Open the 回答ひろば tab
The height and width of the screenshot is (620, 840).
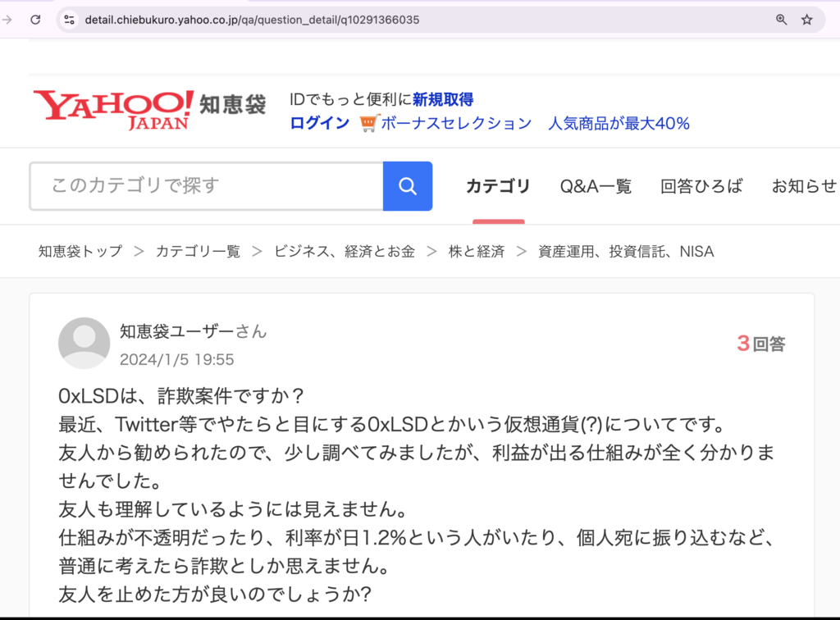tap(701, 186)
